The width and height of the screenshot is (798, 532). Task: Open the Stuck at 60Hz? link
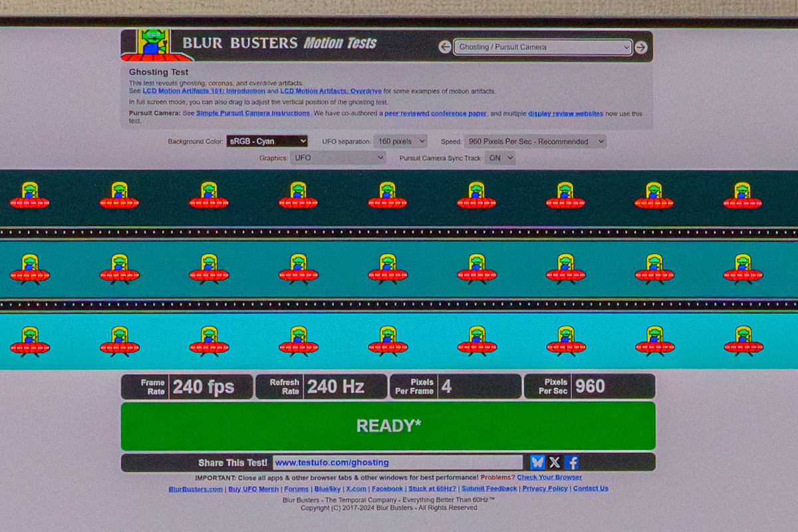pos(432,489)
